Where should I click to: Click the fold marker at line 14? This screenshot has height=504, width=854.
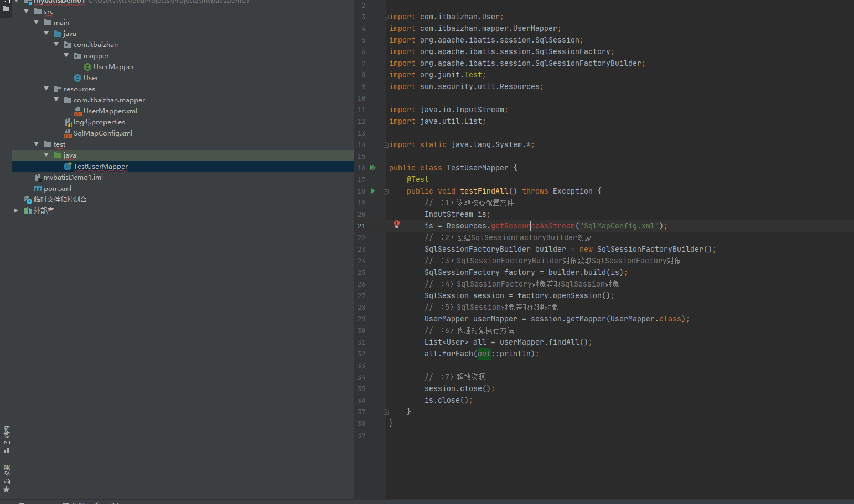tap(386, 145)
